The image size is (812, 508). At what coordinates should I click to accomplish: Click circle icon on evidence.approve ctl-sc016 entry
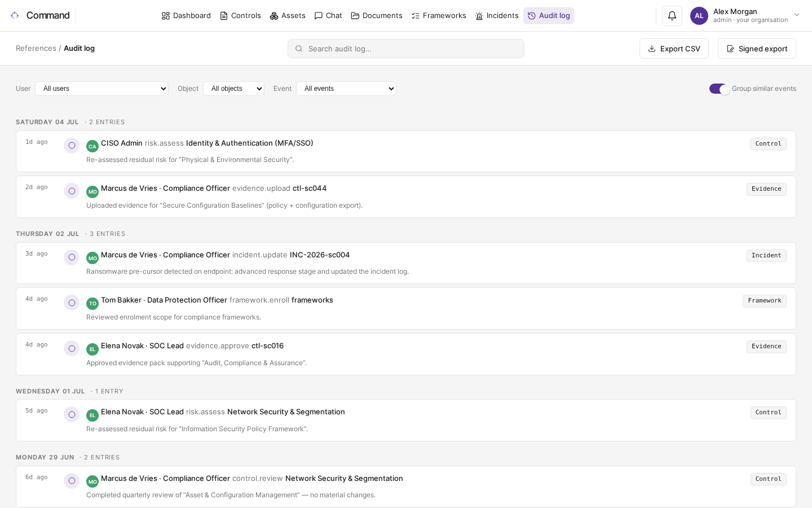pos(72,349)
